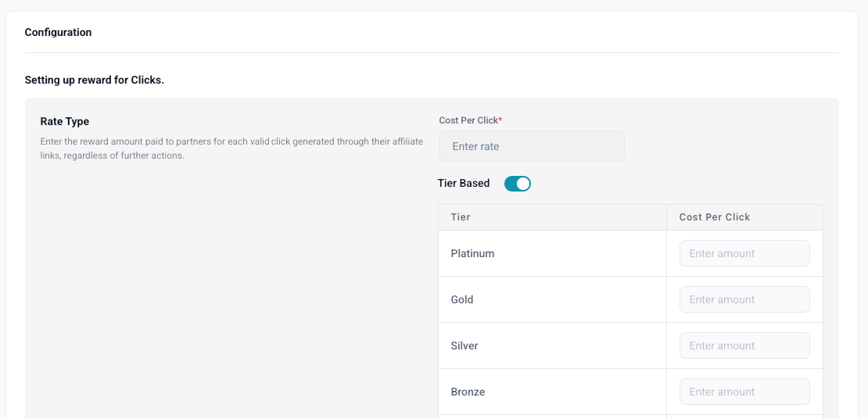
Task: Click the divider line below Configuration
Action: coord(432,52)
